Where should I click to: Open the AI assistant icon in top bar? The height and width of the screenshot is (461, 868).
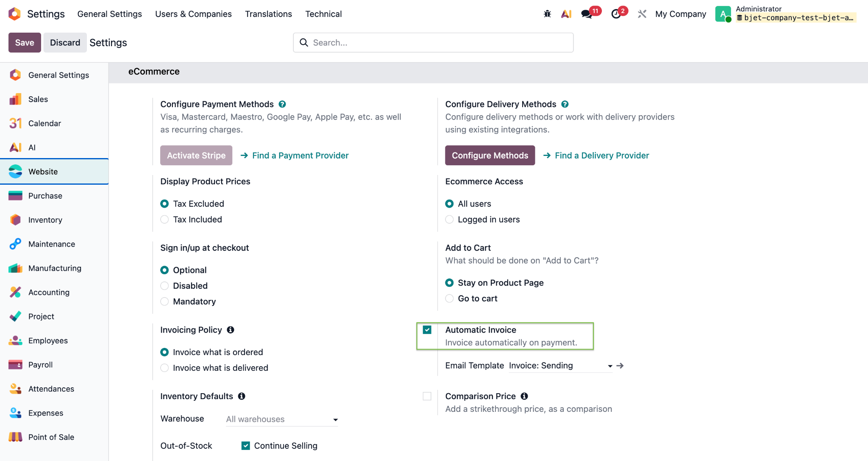(x=566, y=14)
